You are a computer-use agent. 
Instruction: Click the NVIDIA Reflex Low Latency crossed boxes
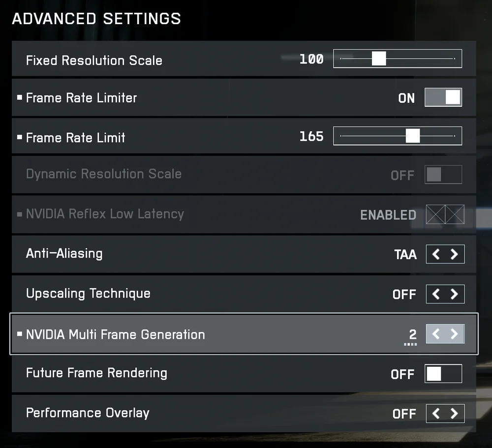(x=445, y=214)
